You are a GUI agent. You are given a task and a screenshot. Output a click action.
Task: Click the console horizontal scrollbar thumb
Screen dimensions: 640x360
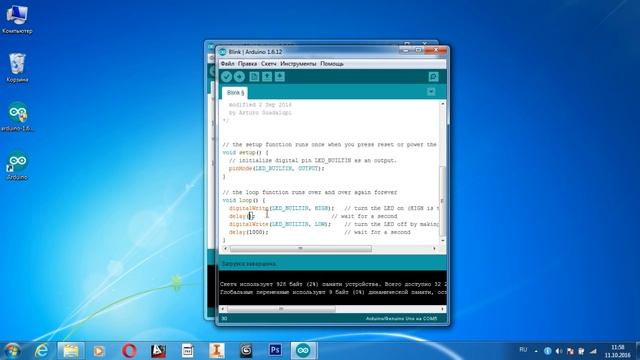tap(281, 309)
